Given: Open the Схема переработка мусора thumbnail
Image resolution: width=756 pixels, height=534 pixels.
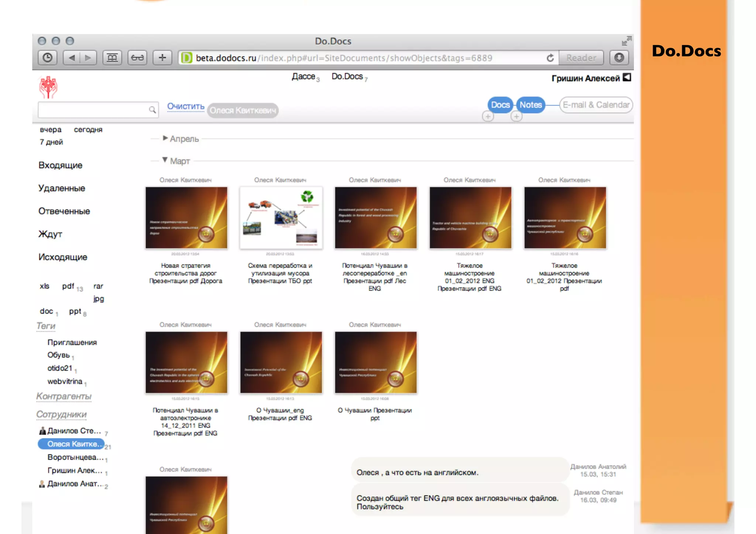Looking at the screenshot, I should coord(281,218).
